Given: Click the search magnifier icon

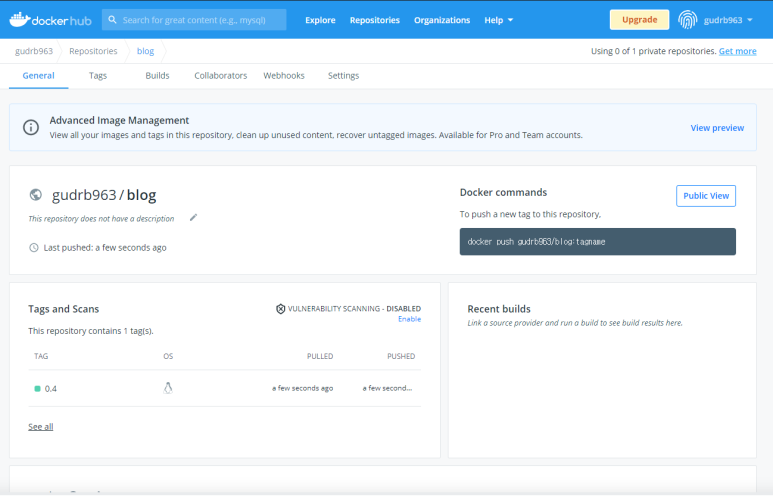Looking at the screenshot, I should pyautogui.click(x=112, y=20).
